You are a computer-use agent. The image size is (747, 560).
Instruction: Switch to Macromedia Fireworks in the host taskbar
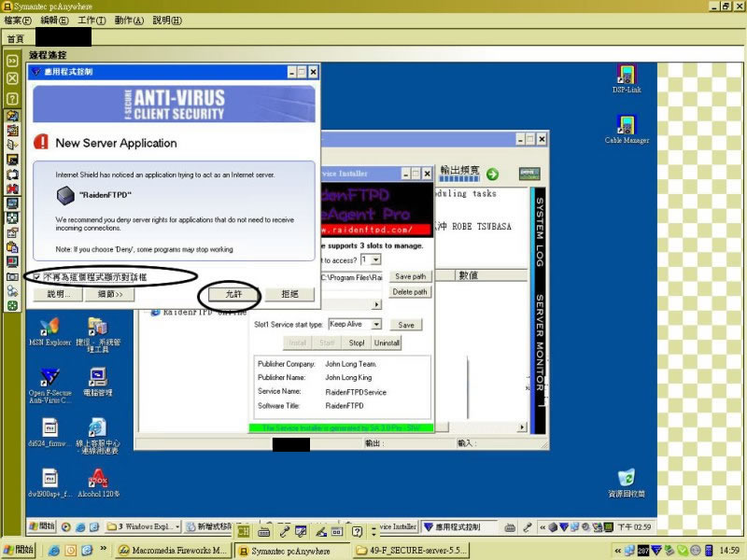tap(174, 551)
